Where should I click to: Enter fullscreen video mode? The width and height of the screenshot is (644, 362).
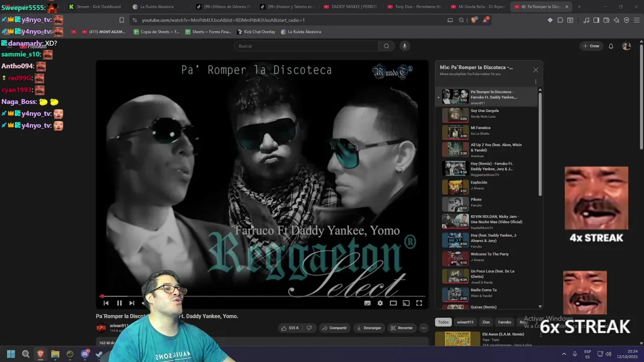(x=419, y=303)
